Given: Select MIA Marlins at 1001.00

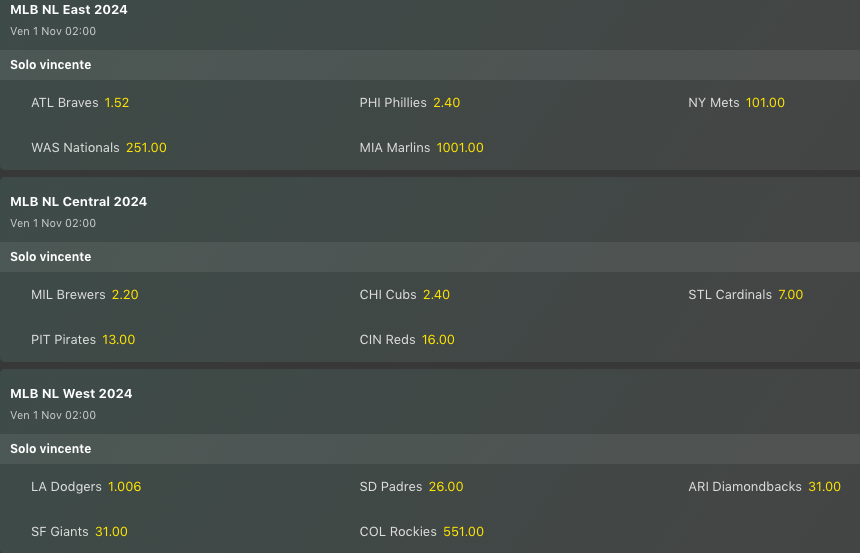Looking at the screenshot, I should pyautogui.click(x=460, y=148).
